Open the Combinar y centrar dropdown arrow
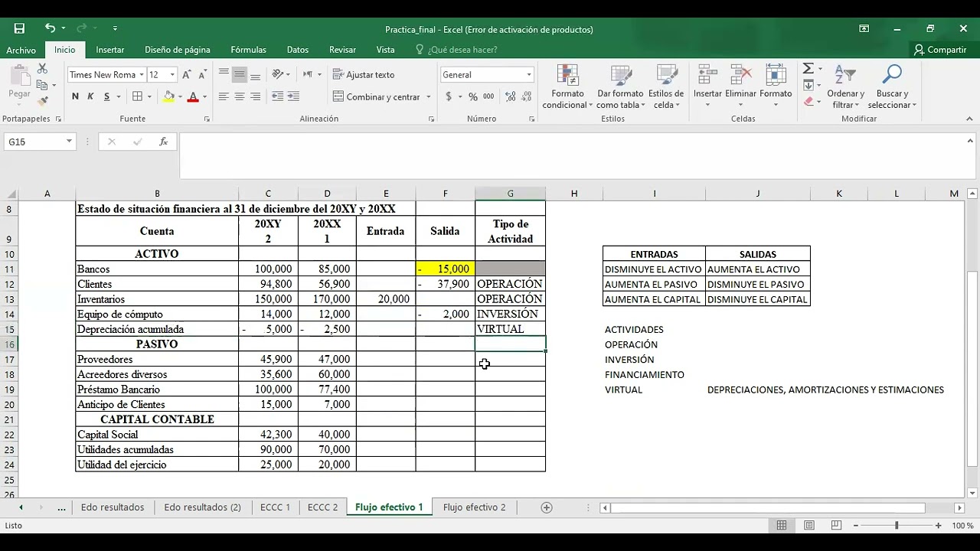This screenshot has height=551, width=980. pyautogui.click(x=428, y=97)
